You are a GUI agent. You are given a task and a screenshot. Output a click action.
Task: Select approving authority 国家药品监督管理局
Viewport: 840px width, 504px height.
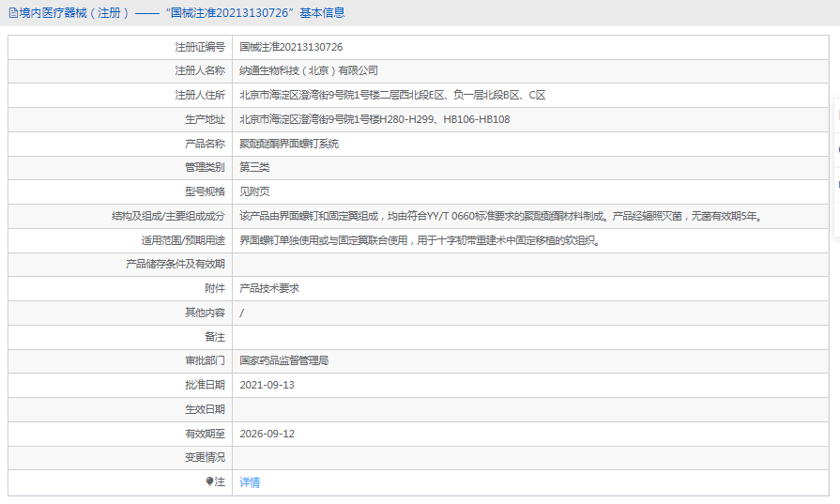(284, 360)
